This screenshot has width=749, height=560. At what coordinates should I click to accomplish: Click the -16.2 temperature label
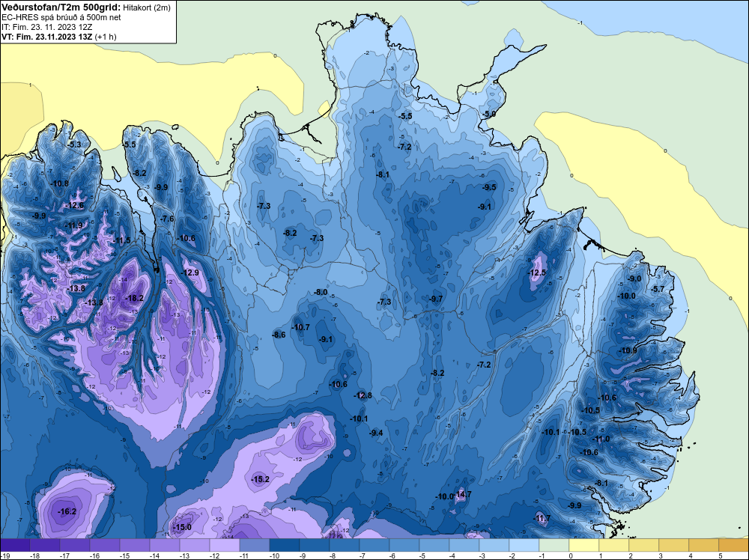[67, 511]
